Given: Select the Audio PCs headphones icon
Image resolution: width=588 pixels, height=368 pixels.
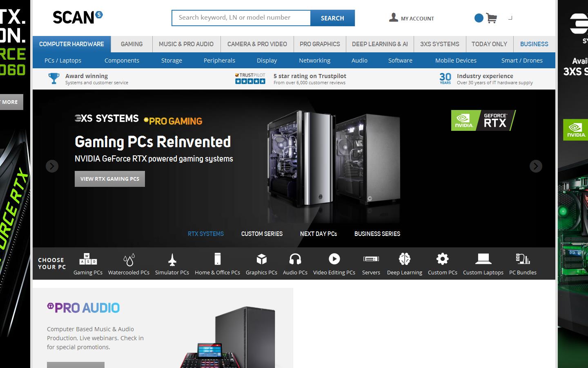Looking at the screenshot, I should (x=295, y=259).
